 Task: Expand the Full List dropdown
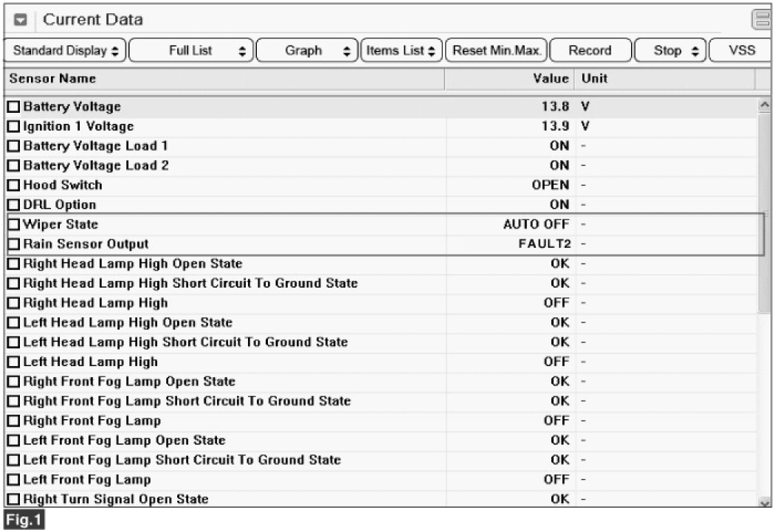(192, 51)
